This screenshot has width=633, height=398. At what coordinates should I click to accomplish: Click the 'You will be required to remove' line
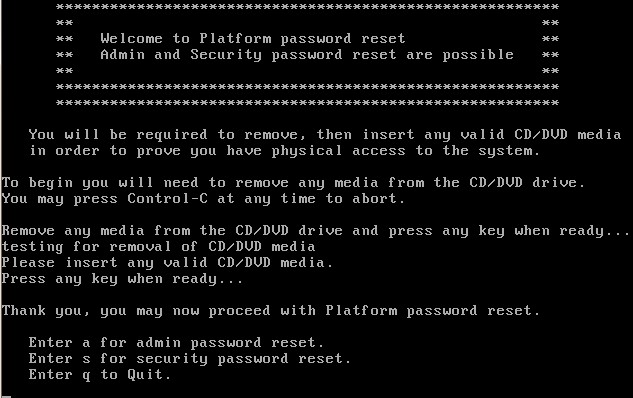coord(325,135)
